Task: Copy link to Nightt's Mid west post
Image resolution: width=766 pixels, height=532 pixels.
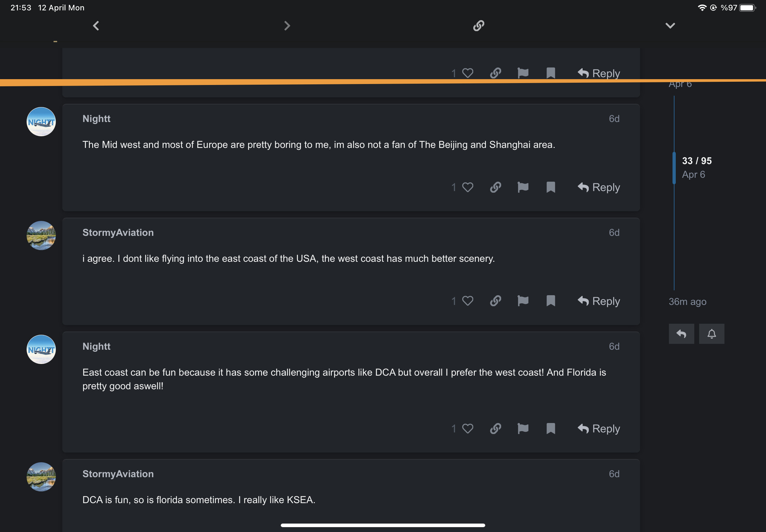Action: click(x=495, y=187)
